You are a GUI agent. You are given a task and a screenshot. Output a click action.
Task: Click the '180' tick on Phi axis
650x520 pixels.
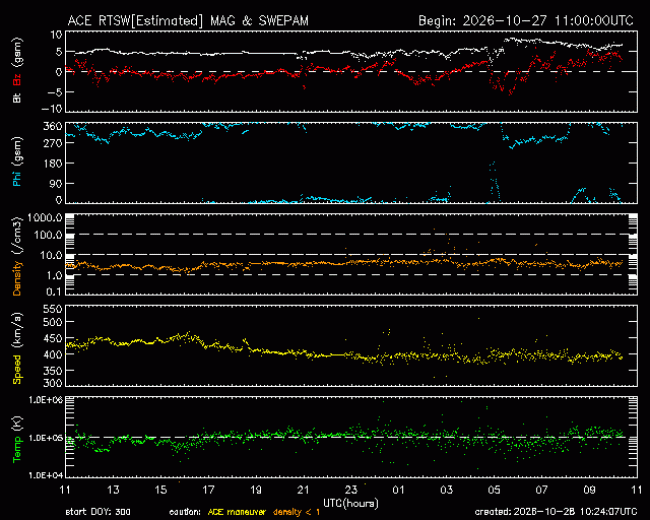[53, 163]
